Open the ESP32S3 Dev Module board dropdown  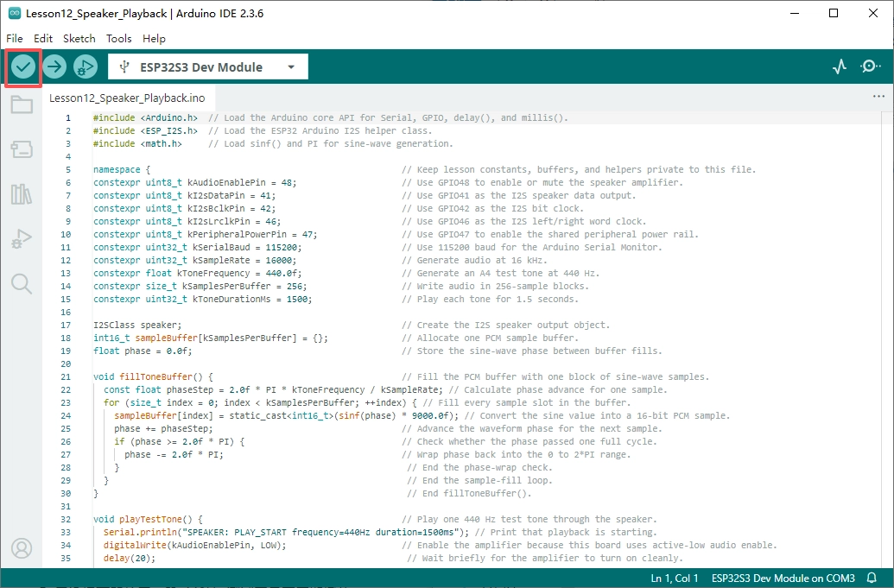(x=208, y=67)
